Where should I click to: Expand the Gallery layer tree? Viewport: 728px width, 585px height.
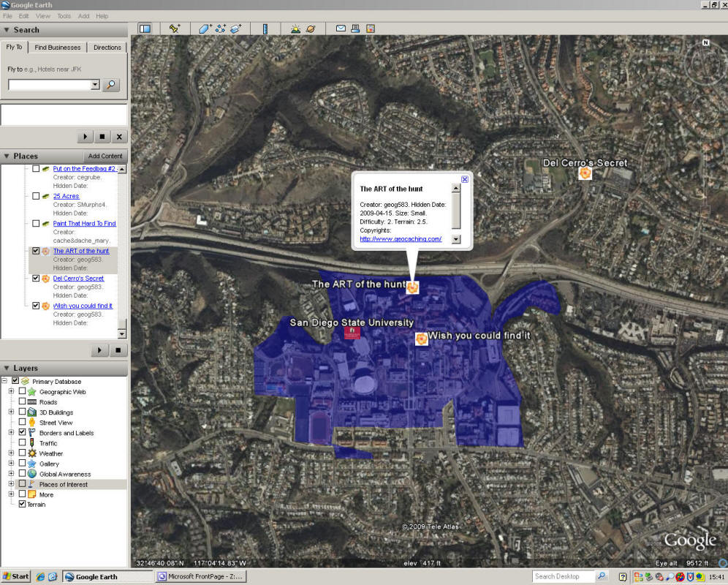11,464
